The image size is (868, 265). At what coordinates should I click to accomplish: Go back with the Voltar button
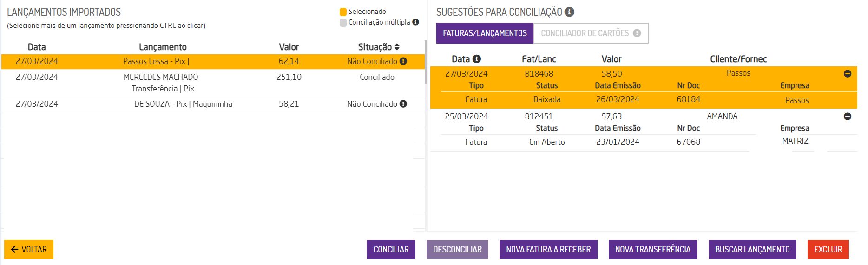click(x=29, y=249)
